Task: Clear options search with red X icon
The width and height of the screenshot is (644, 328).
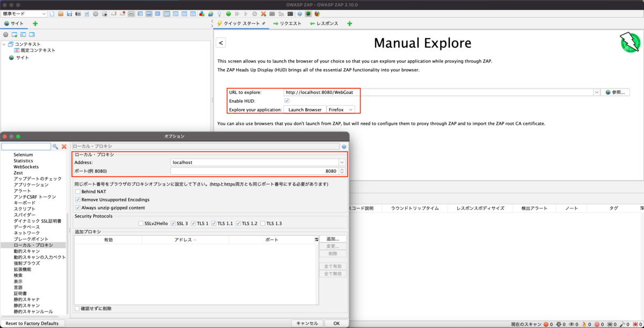Action: tap(64, 146)
